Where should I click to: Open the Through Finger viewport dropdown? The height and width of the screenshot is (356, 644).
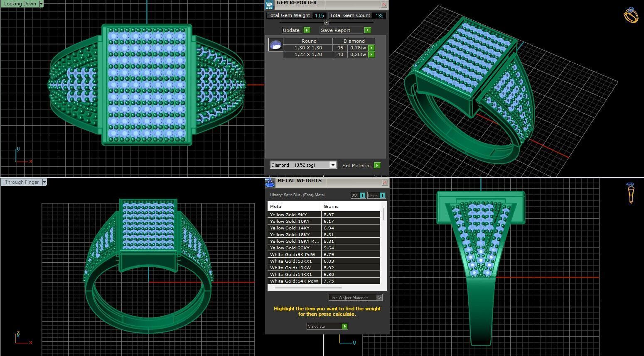44,182
